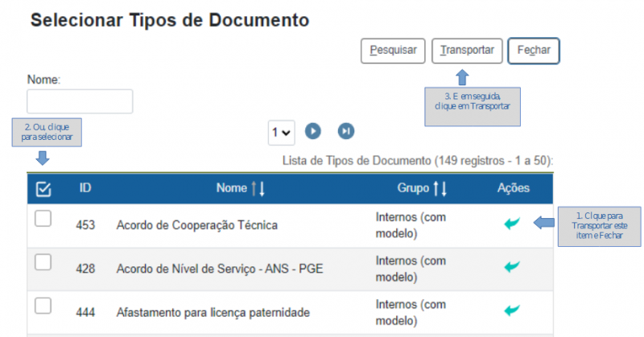The height and width of the screenshot is (337, 644).
Task: Sort list by Grupo column arrows
Action: [440, 188]
